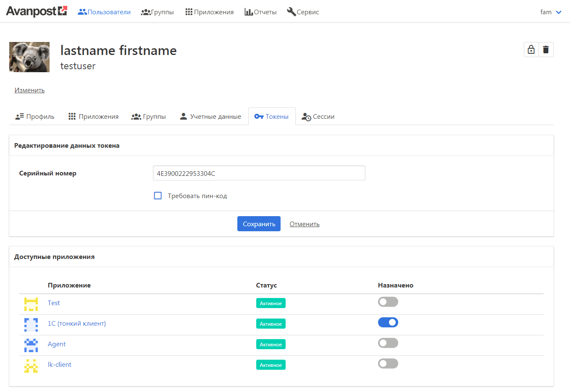570x392 pixels.
Task: Disable assignment for 1C thin client
Action: click(388, 322)
